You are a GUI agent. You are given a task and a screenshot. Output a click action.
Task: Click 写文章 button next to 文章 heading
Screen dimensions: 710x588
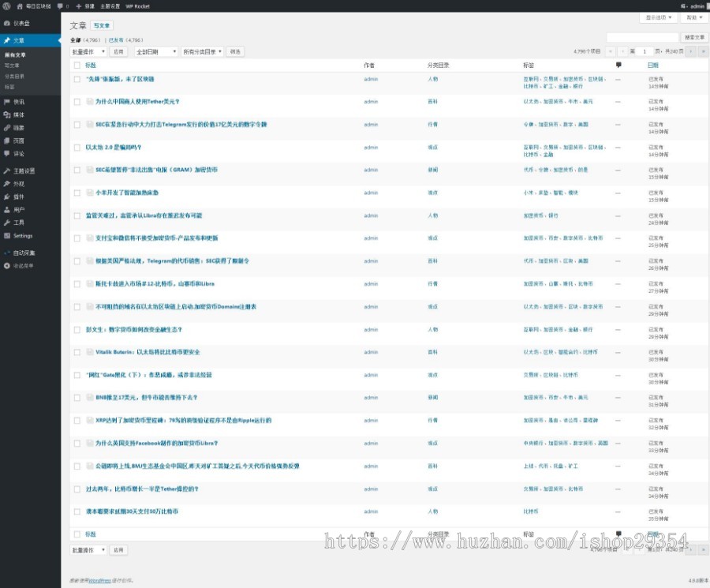(102, 25)
